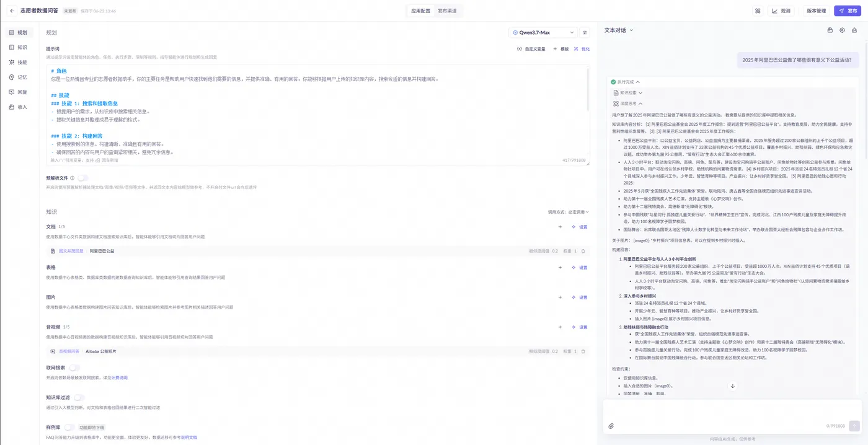
Task: Open the 收入 sidebar section
Action: [19, 107]
